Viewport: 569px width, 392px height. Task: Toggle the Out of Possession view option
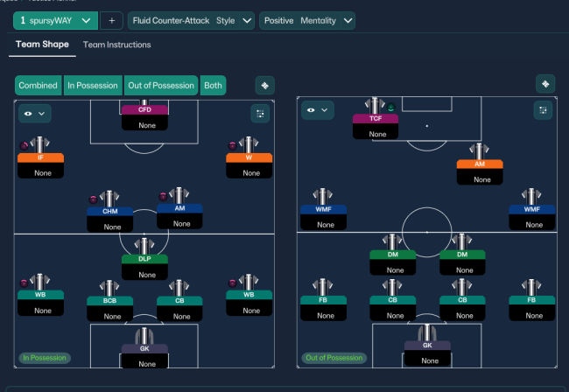tap(161, 85)
